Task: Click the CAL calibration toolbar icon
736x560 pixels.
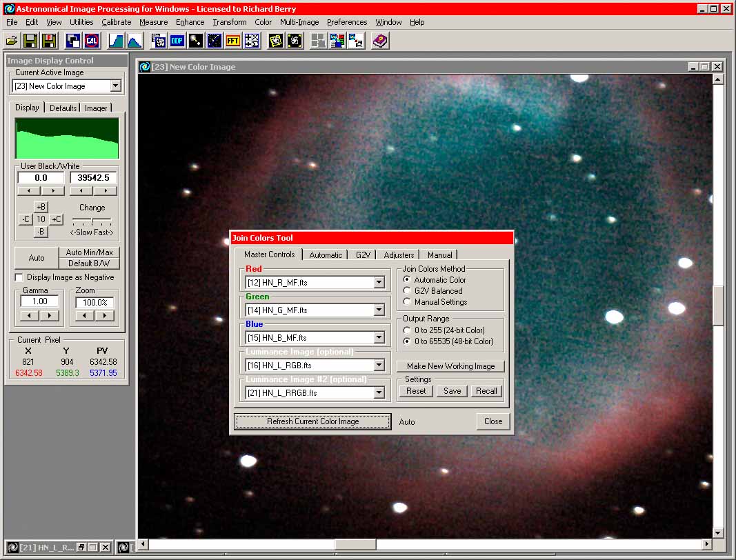Action: 91,41
